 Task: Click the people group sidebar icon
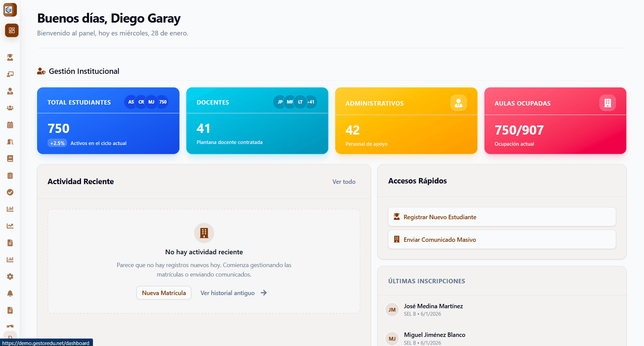pos(10,108)
